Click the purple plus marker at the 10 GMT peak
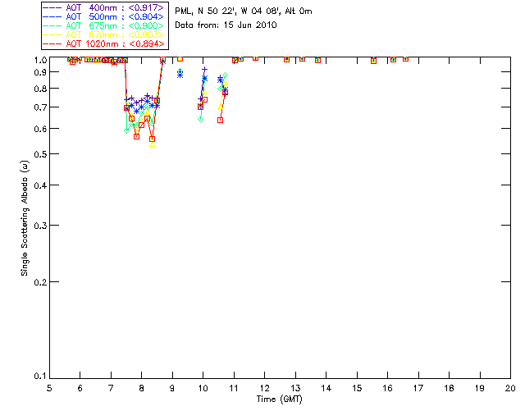 tap(204, 70)
